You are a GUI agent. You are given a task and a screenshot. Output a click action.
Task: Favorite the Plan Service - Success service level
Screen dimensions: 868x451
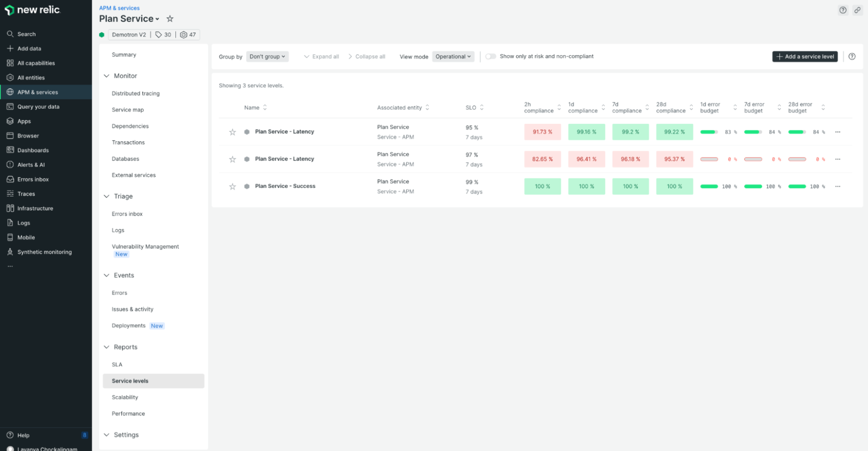coord(232,186)
